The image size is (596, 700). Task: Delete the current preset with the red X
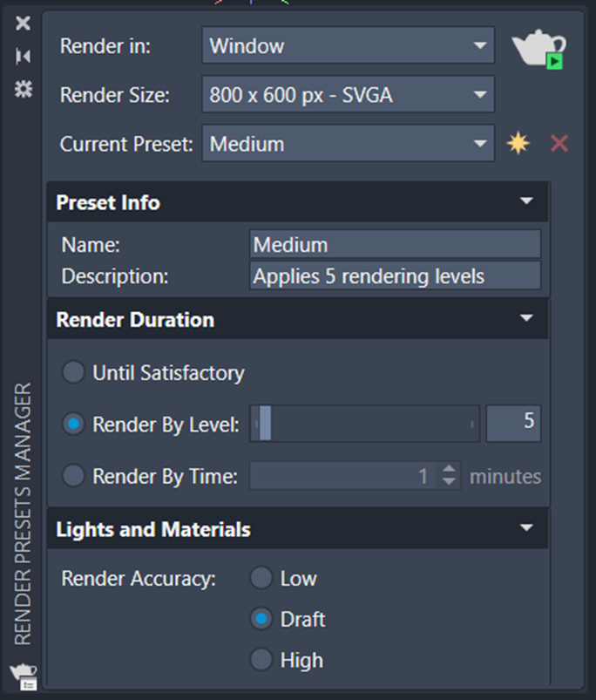pos(559,143)
